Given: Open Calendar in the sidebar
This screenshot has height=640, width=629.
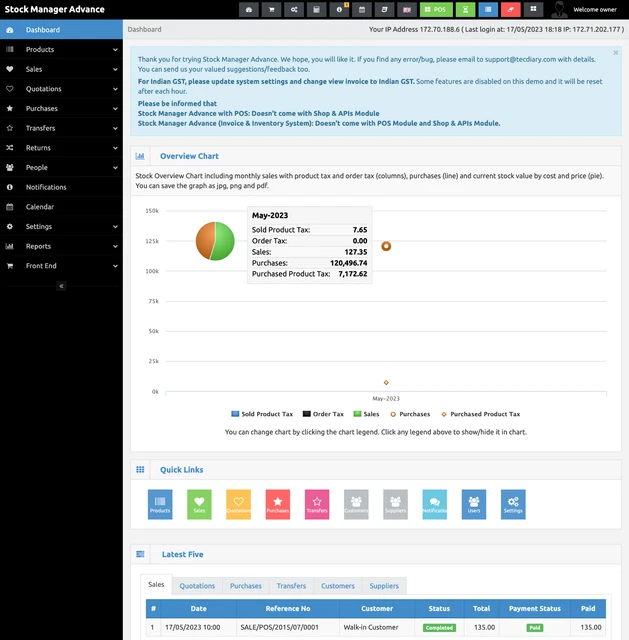Looking at the screenshot, I should 61,207.
